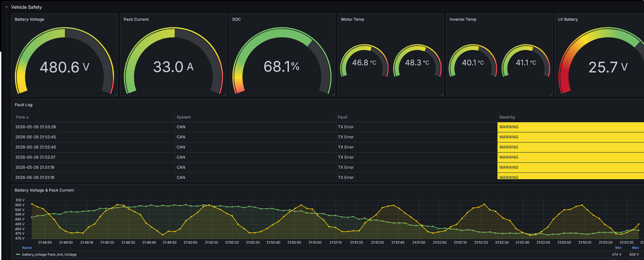Click the 506 V max legend value
The width and height of the screenshot is (644, 260).
click(x=634, y=254)
